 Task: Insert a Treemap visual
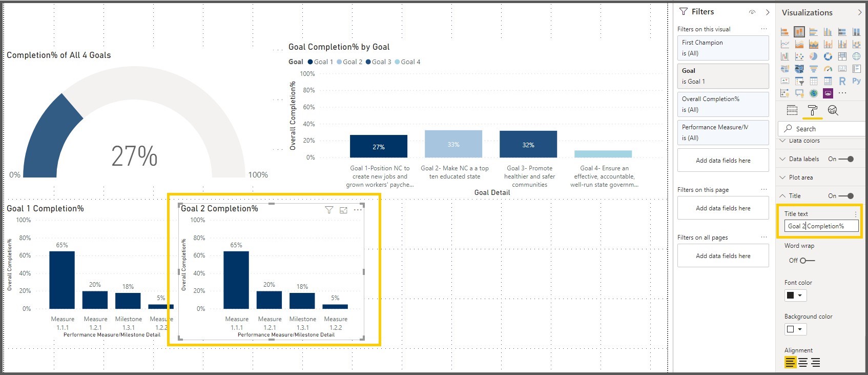pyautogui.click(x=842, y=56)
